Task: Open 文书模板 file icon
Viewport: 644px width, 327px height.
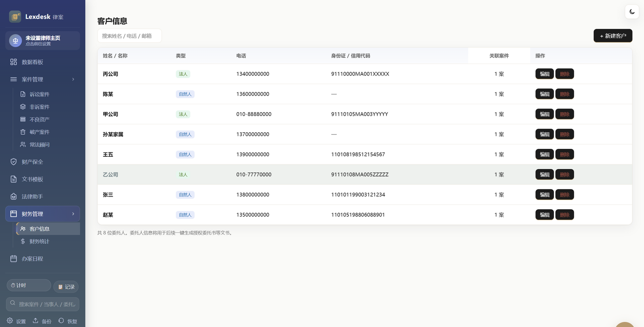Action: pos(14,179)
